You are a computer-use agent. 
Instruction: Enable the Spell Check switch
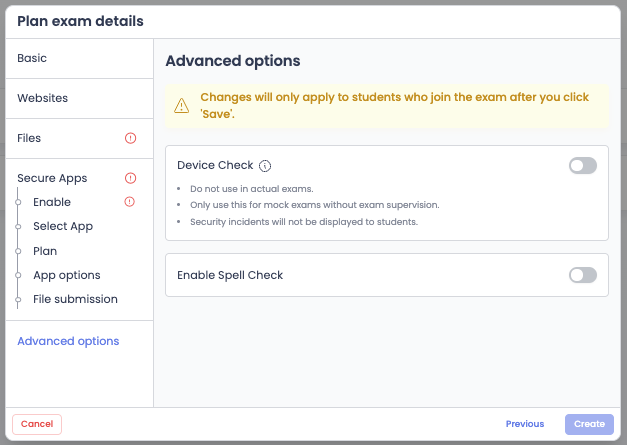click(583, 275)
